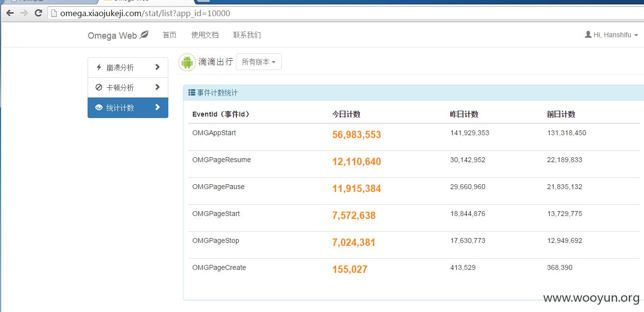
Task: Click yesterday's count 30,142,952
Action: pos(468,160)
